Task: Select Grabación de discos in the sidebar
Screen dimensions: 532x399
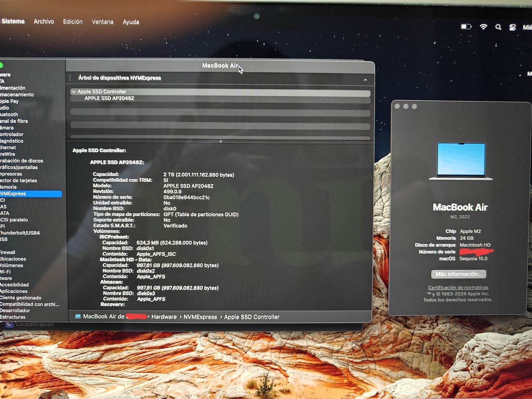Action: click(21, 161)
